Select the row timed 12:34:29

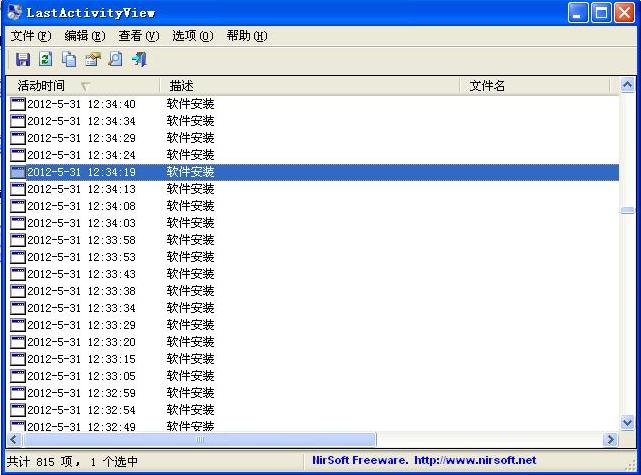[314, 138]
